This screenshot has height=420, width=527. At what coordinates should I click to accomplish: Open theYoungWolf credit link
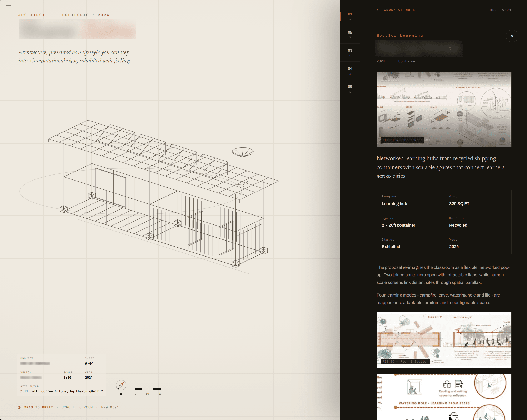[x=87, y=391]
